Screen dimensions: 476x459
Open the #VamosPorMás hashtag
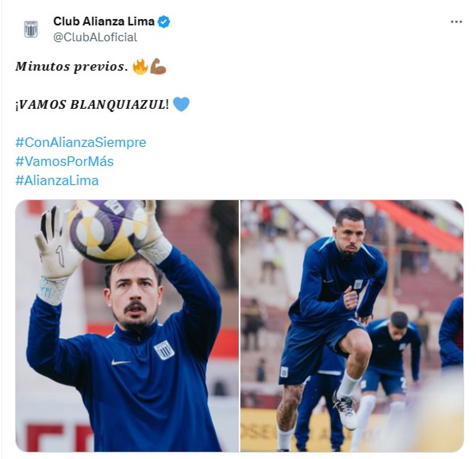pyautogui.click(x=64, y=161)
